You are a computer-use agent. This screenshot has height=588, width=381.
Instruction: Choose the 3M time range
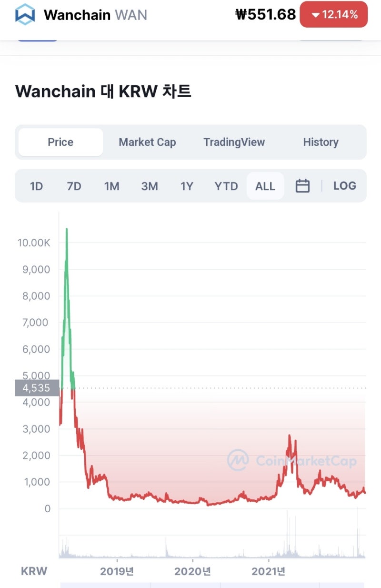pyautogui.click(x=149, y=186)
